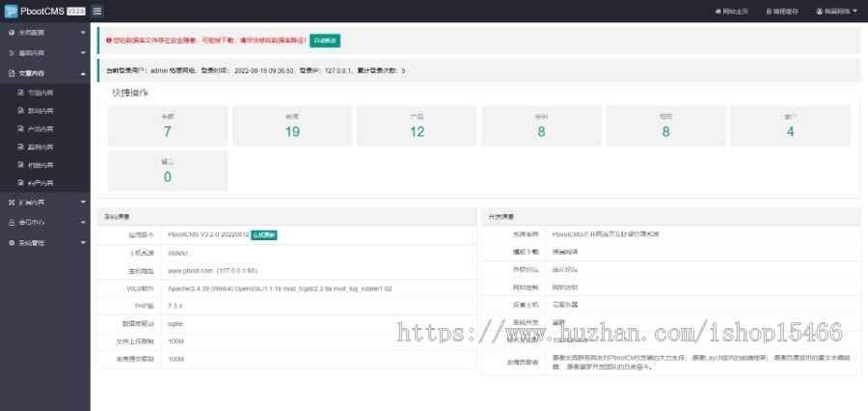The width and height of the screenshot is (868, 411).
Task: Click the trash icon beside 清理缓存
Action: click(769, 11)
